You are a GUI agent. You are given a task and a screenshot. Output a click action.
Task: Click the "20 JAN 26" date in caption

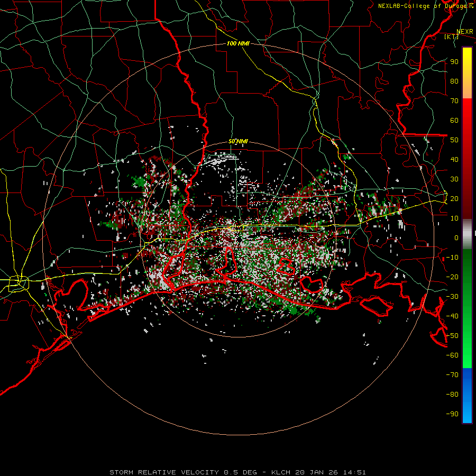317,472
